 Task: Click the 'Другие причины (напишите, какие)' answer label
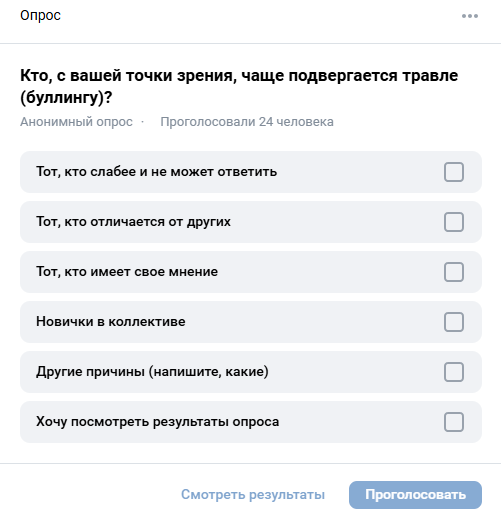(x=152, y=372)
